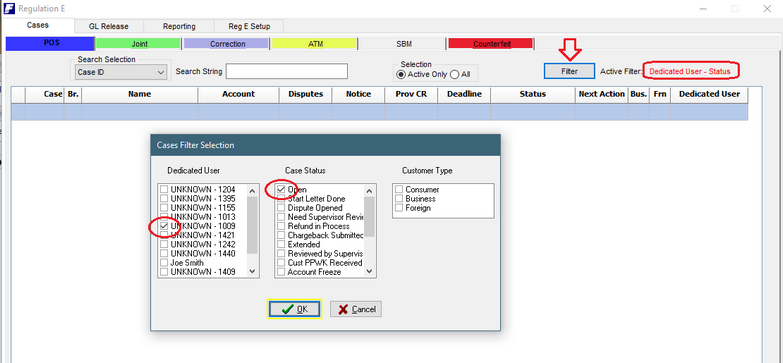Check the Business customer type

pyautogui.click(x=399, y=199)
